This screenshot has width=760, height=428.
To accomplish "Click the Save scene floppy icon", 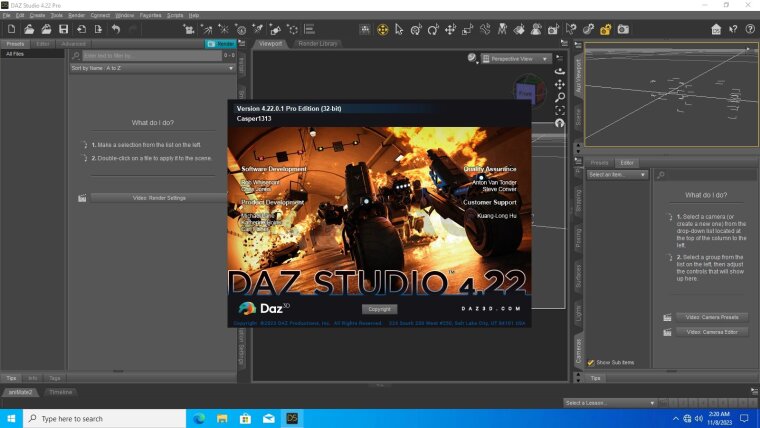I will pyautogui.click(x=64, y=30).
